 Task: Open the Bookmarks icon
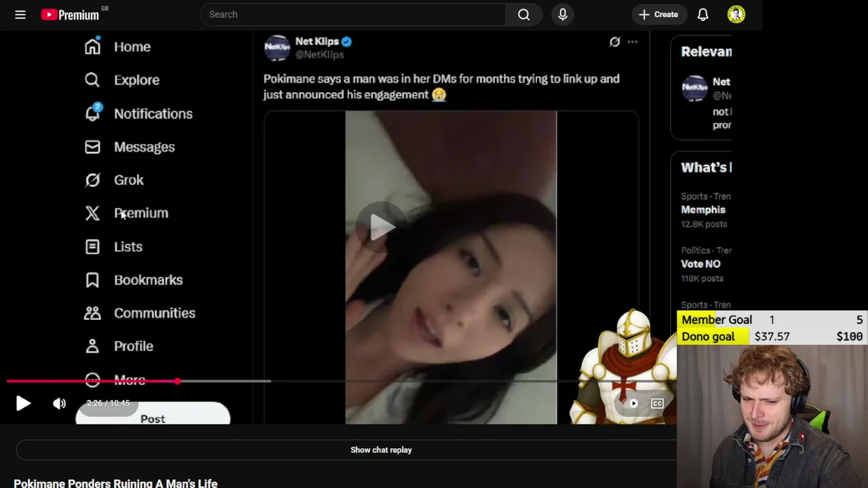[x=92, y=280]
